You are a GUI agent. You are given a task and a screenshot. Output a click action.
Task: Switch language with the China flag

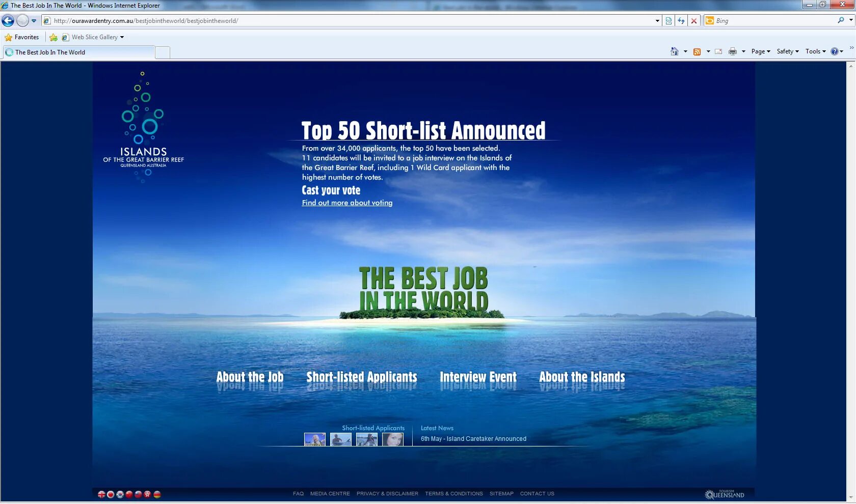click(x=129, y=494)
